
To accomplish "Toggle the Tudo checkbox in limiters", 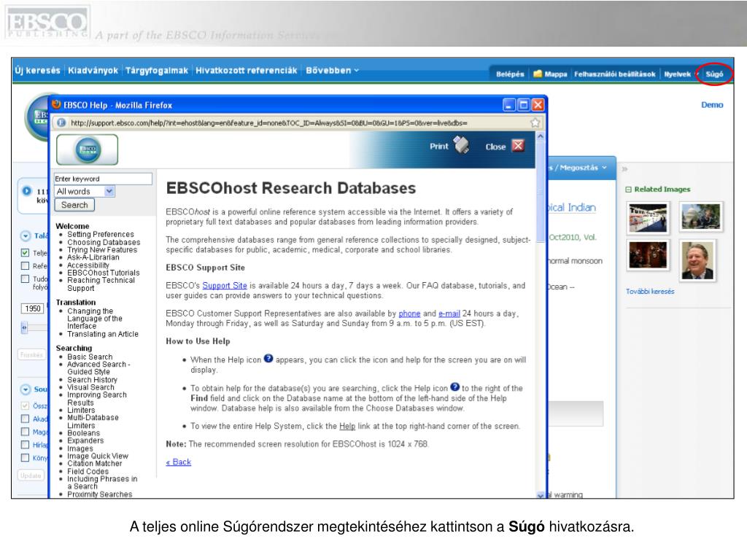I will 26,279.
